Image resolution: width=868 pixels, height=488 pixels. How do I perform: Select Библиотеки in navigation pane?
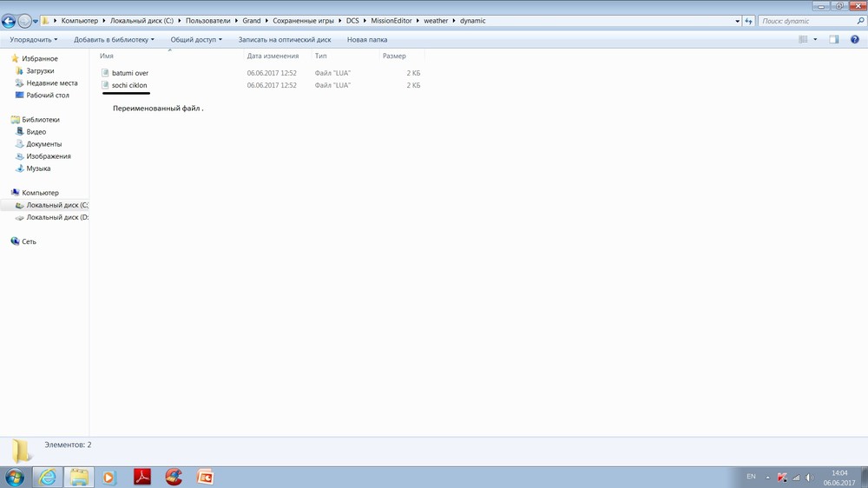point(41,120)
